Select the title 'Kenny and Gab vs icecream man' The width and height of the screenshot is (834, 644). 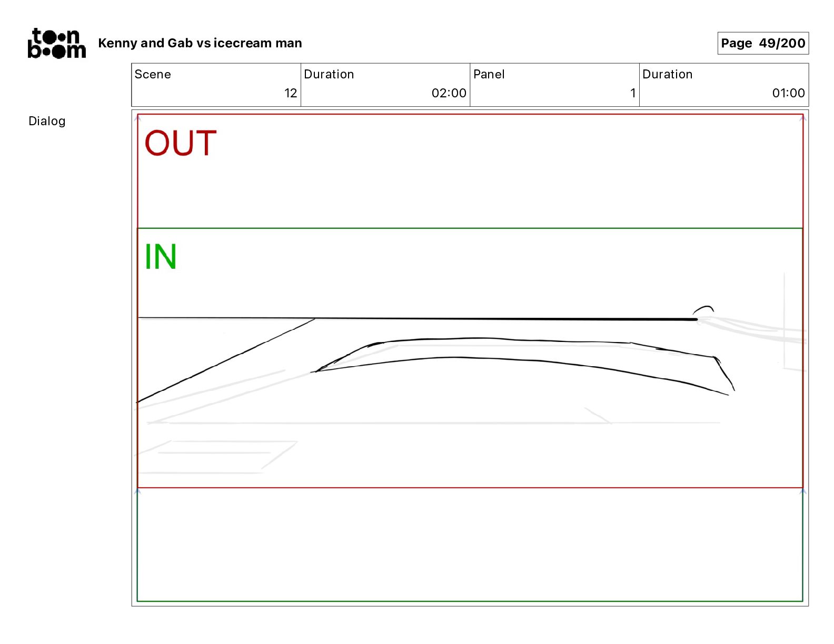[x=200, y=43]
